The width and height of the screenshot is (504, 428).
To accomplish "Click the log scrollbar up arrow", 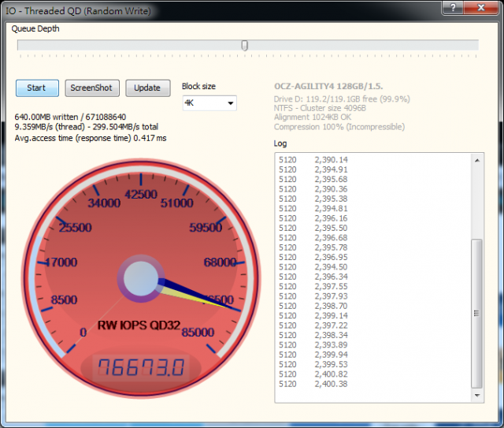I will [477, 160].
